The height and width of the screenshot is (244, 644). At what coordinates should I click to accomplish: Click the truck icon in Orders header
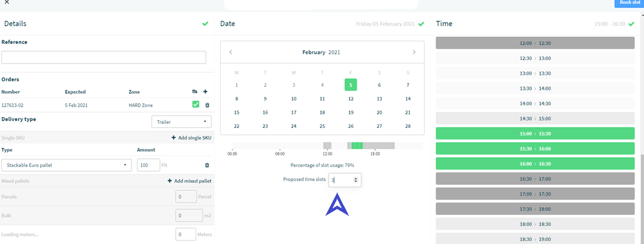click(194, 92)
